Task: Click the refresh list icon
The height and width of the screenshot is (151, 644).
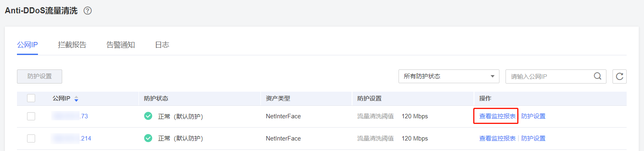Action: (619, 76)
